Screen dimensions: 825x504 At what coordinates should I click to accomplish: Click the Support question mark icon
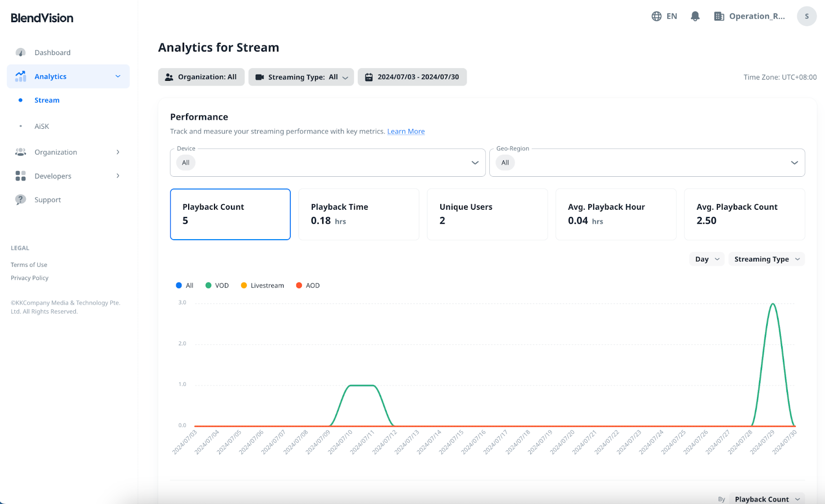21,200
